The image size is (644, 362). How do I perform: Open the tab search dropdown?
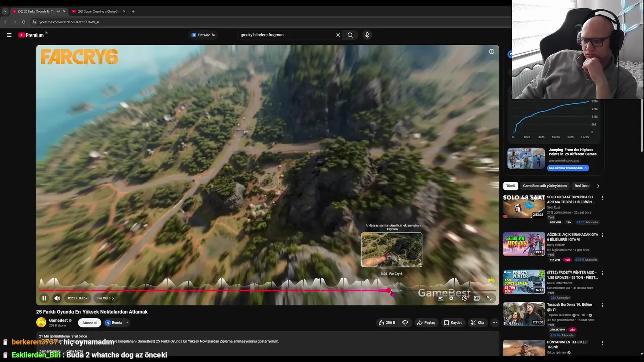[x=5, y=11]
